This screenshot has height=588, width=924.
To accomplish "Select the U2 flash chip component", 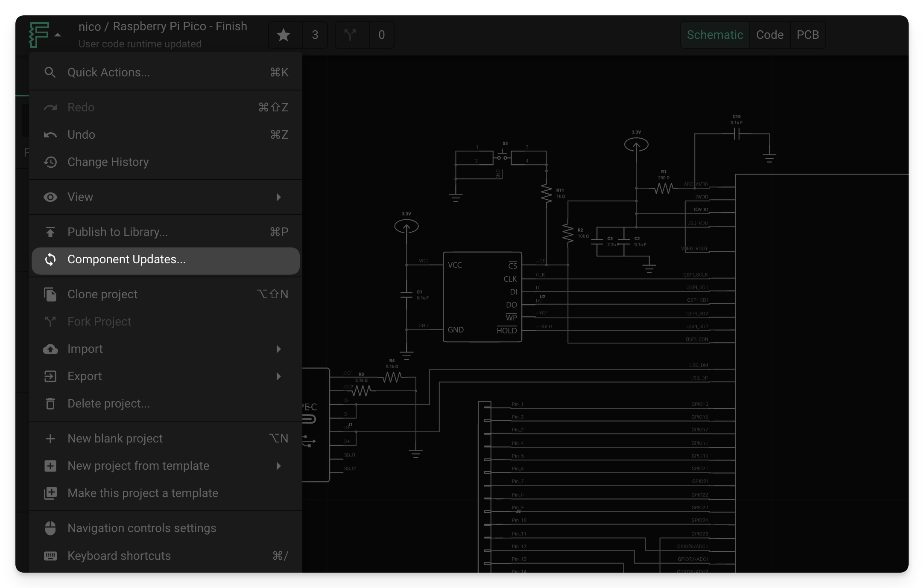I will click(482, 297).
